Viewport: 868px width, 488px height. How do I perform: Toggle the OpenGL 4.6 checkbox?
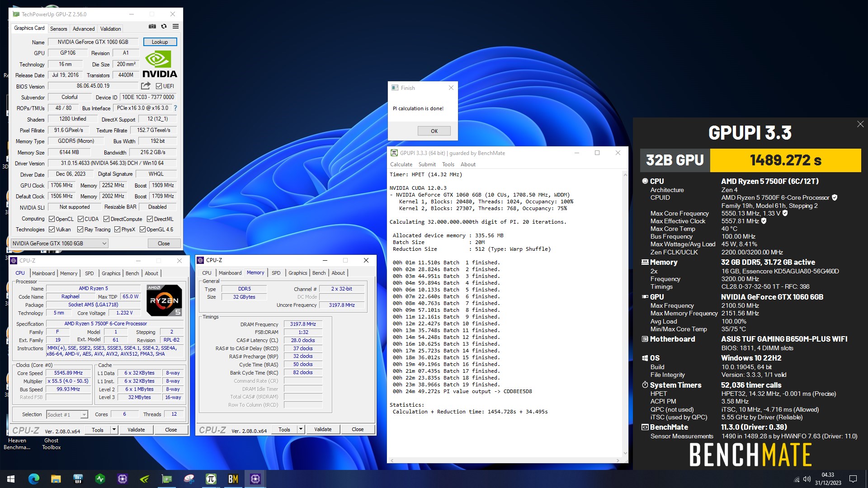point(142,230)
